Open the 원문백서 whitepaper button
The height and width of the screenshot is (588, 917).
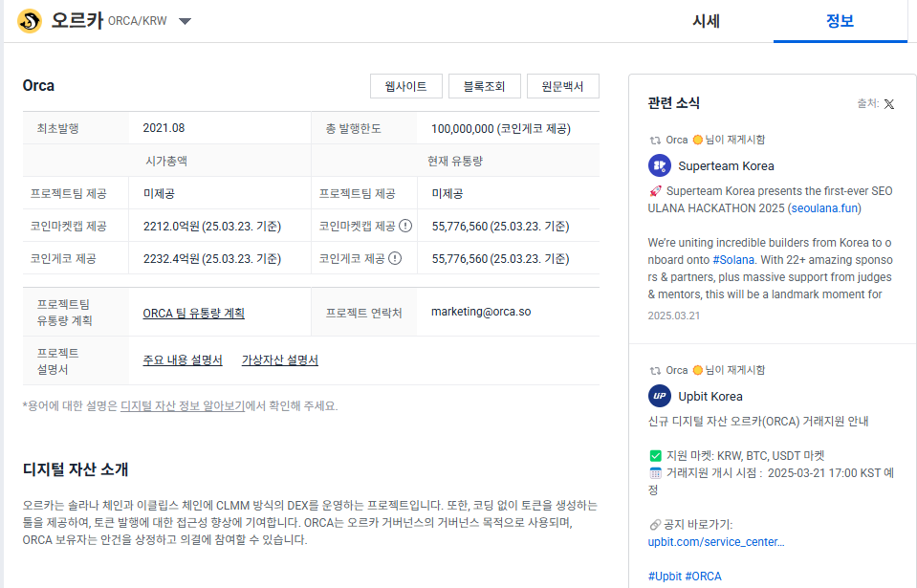click(562, 85)
